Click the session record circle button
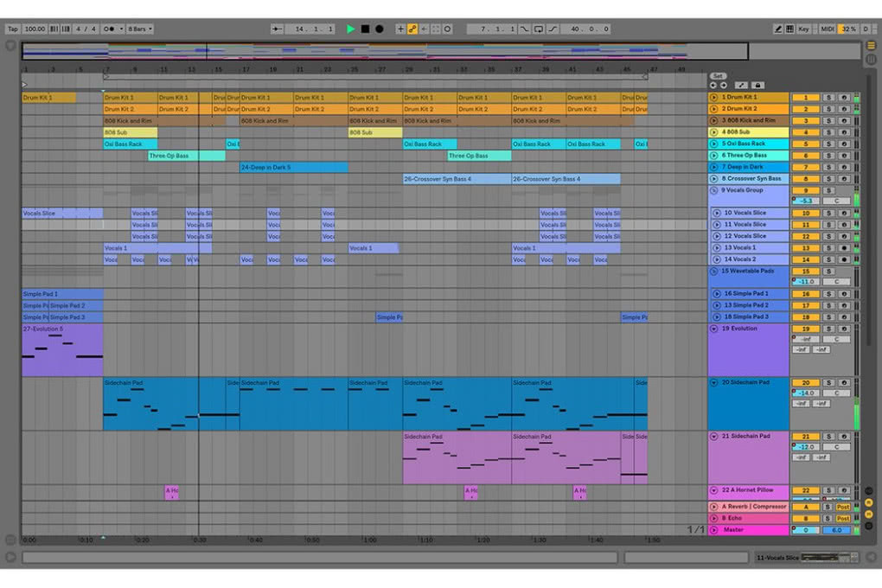Viewport: 882px width, 588px height. (448, 29)
